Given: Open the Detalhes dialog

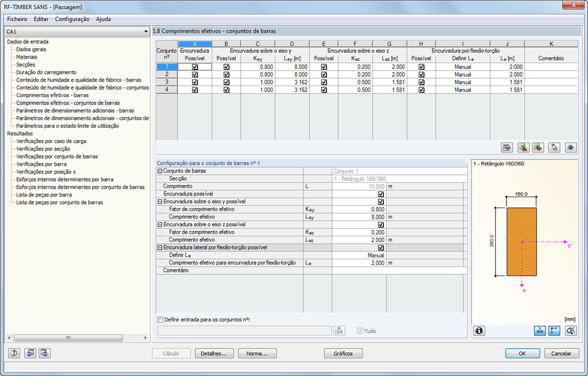Looking at the screenshot, I should click(x=214, y=353).
